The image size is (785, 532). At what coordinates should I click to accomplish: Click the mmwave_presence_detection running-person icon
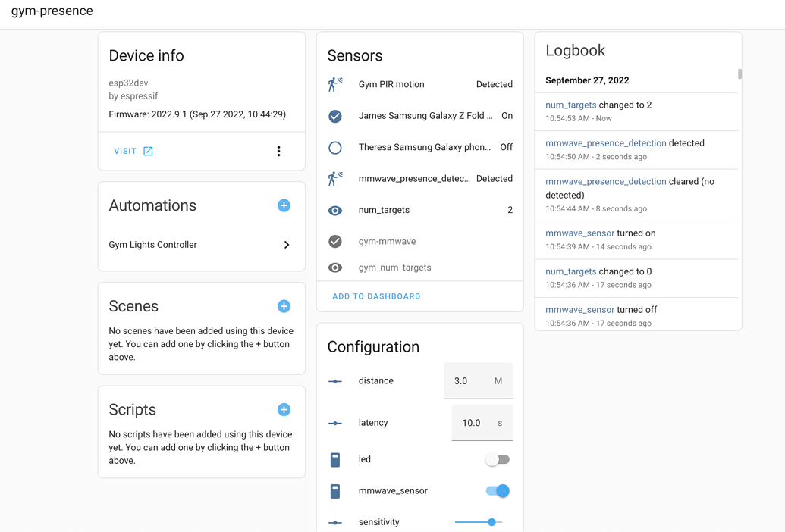335,178
